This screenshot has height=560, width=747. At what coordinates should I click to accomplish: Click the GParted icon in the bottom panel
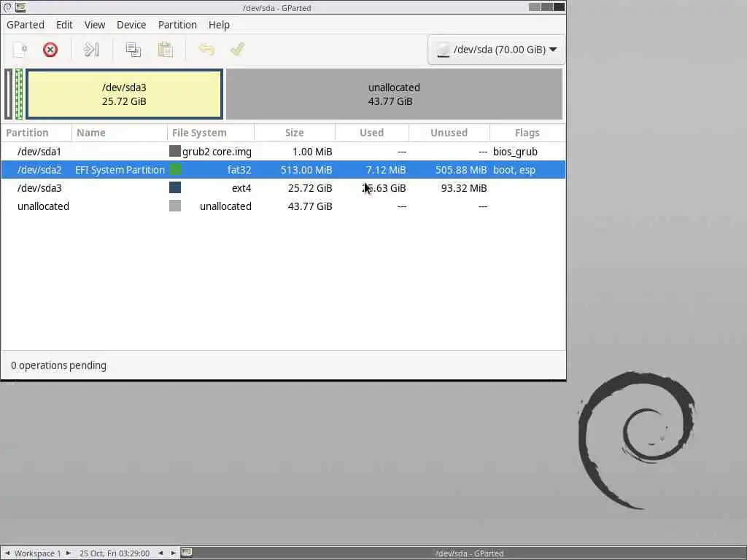(x=187, y=553)
